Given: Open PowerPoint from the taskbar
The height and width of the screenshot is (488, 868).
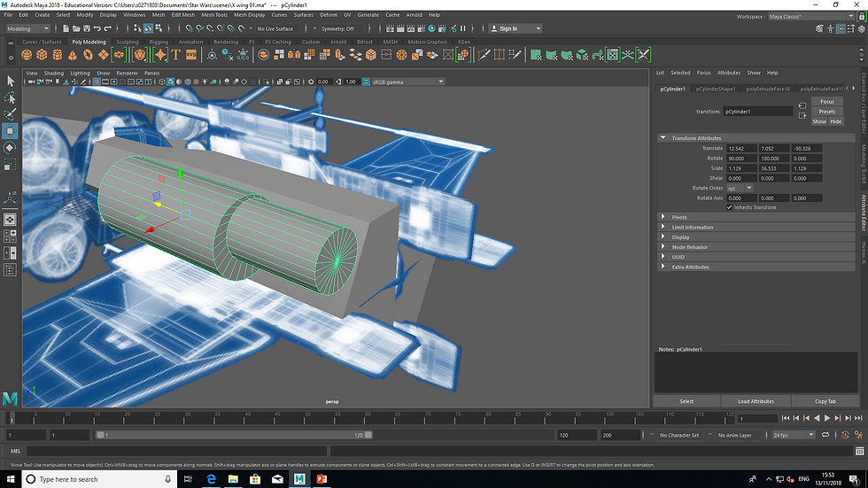Looking at the screenshot, I should click(322, 479).
